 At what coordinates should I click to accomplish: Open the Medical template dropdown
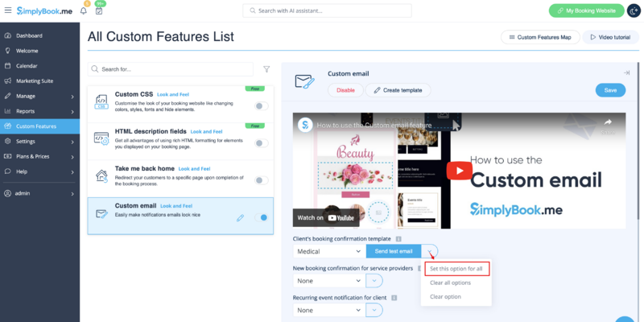329,251
